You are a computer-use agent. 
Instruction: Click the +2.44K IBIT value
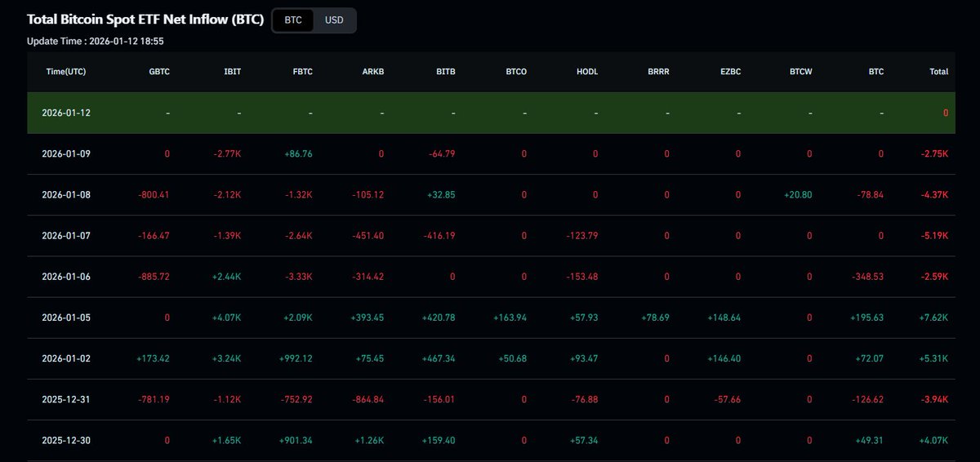(x=227, y=277)
